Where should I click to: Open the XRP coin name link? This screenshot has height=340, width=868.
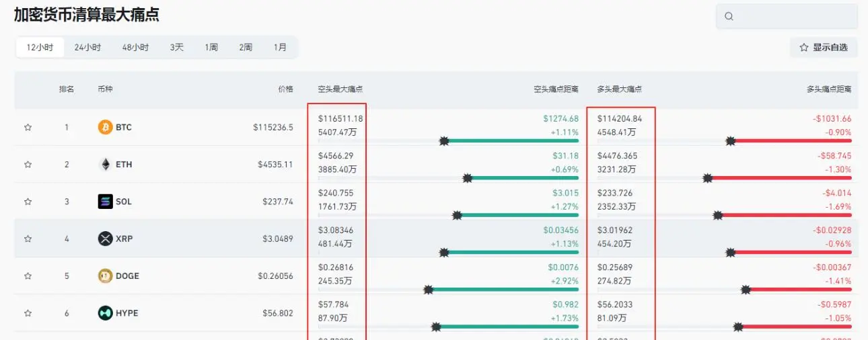124,239
